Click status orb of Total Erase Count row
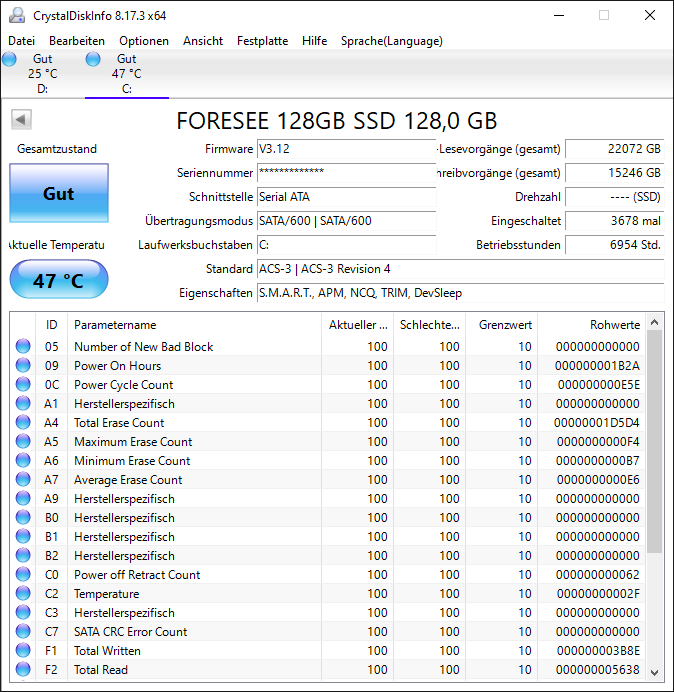Image resolution: width=674 pixels, height=692 pixels. point(23,422)
